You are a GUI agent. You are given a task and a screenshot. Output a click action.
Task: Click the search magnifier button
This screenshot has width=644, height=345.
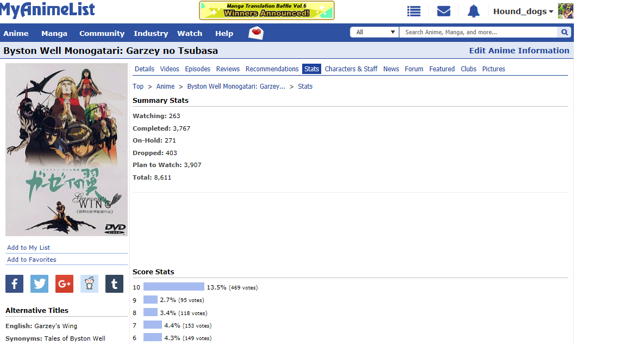(564, 32)
